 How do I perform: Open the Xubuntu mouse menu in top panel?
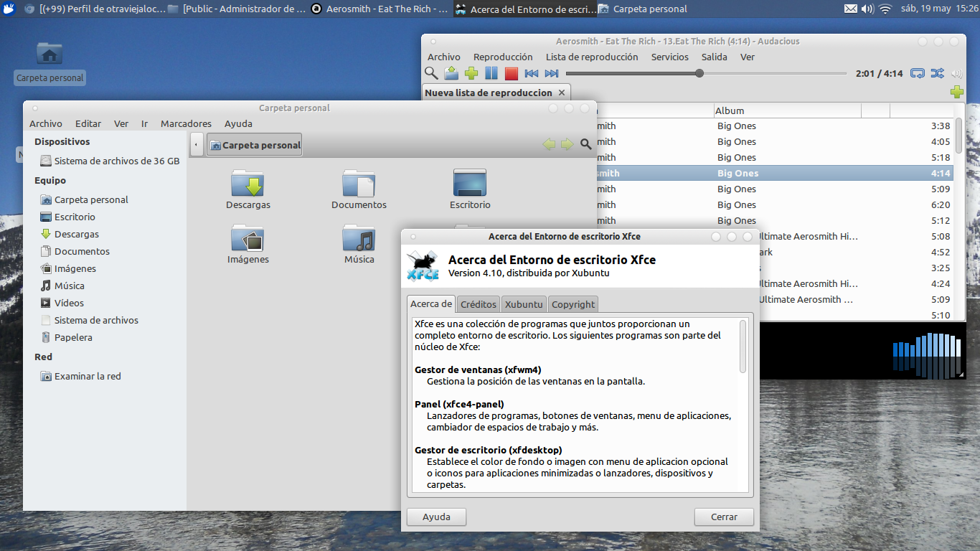pos(9,9)
